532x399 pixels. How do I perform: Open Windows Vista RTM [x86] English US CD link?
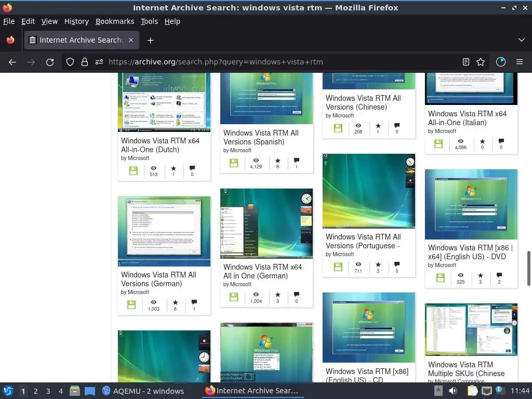tap(367, 375)
